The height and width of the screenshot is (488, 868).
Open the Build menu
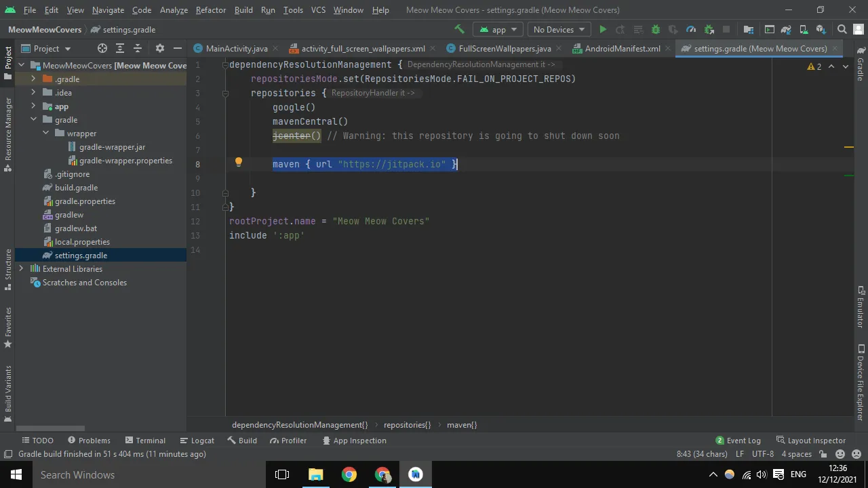(243, 10)
